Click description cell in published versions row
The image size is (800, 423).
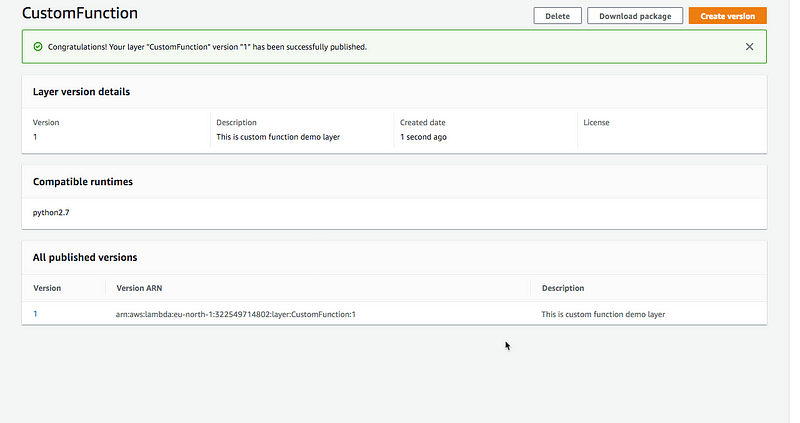pos(603,314)
